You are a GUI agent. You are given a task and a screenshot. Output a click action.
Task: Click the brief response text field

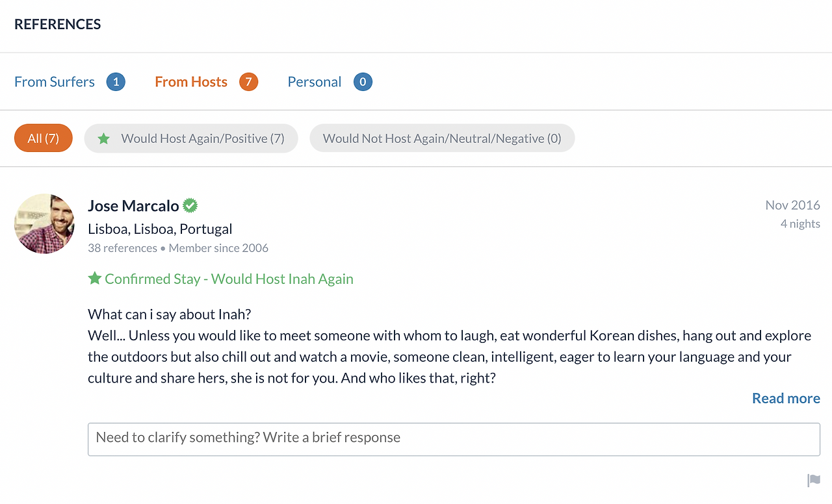[454, 439]
